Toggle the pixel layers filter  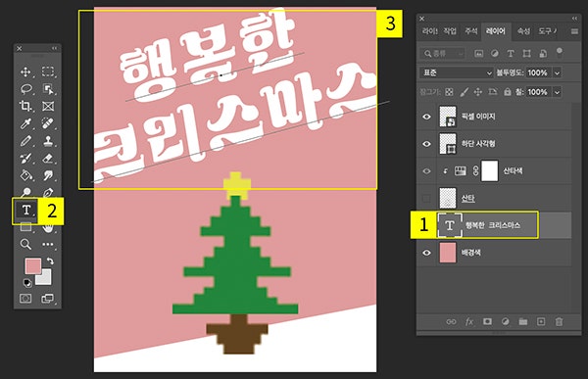[x=479, y=54]
